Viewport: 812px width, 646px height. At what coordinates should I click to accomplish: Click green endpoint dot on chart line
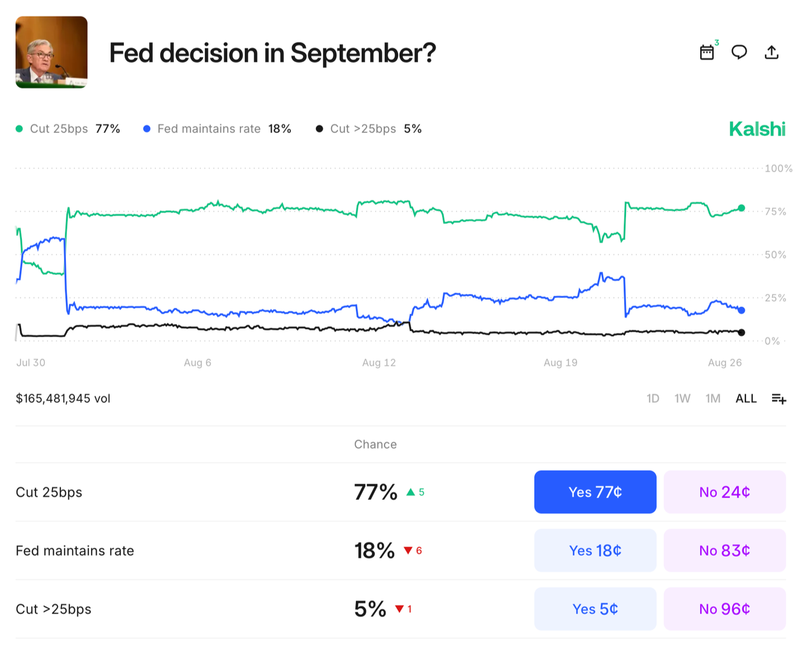coord(741,208)
